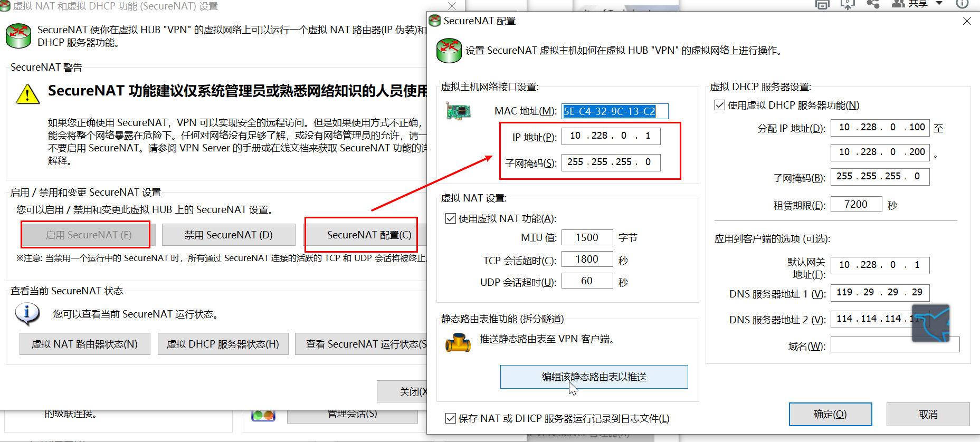Click the network card icon beside MAC address

(x=458, y=111)
